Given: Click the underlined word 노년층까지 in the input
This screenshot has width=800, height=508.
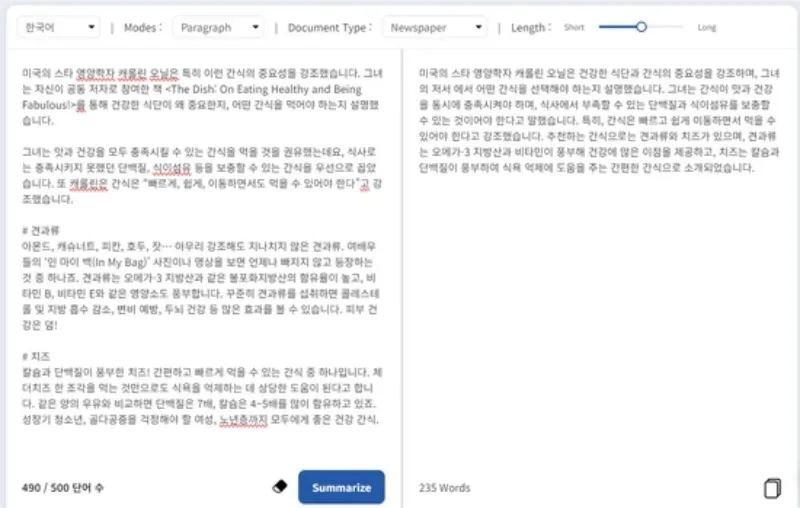Looking at the screenshot, I should [243, 420].
